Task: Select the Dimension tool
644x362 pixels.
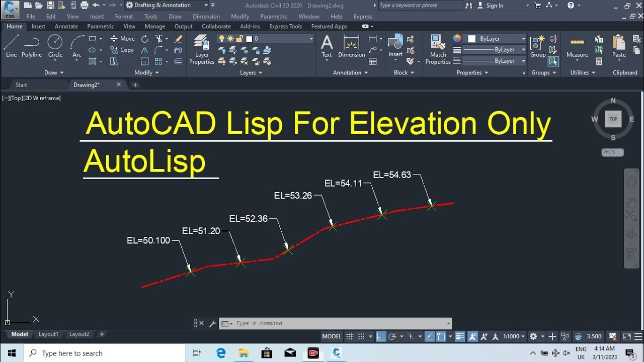Action: coord(351,46)
